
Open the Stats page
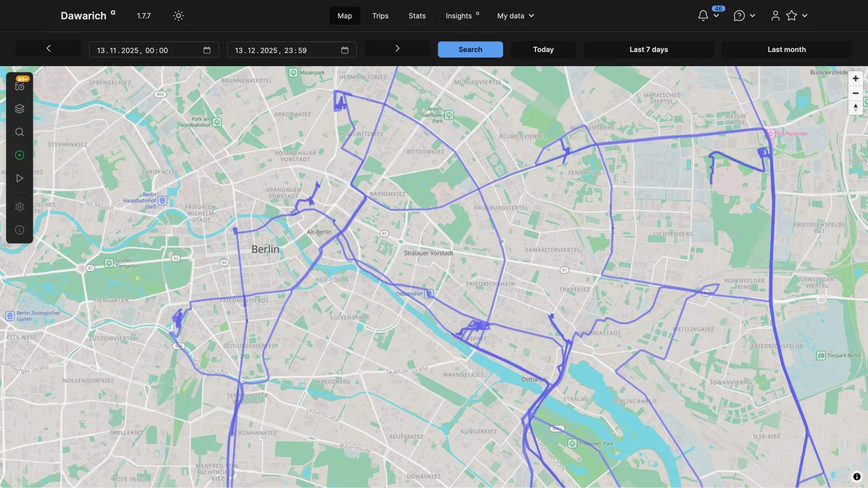point(417,16)
